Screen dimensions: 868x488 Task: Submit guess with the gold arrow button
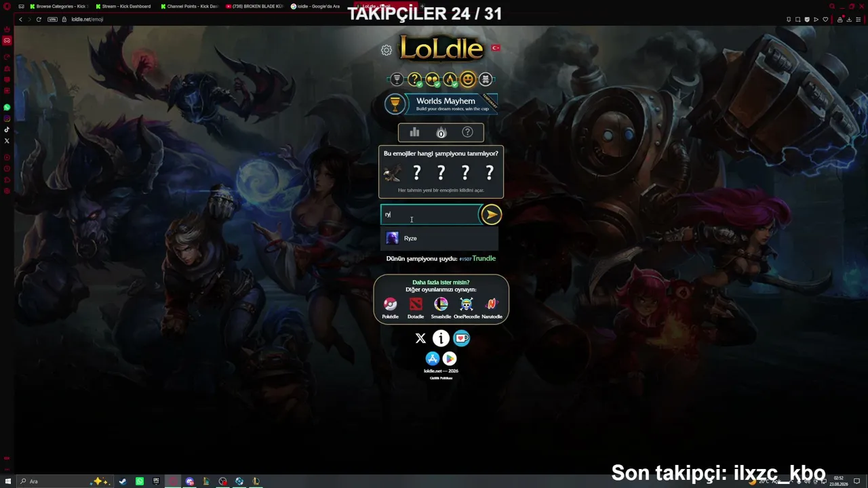[x=491, y=215]
